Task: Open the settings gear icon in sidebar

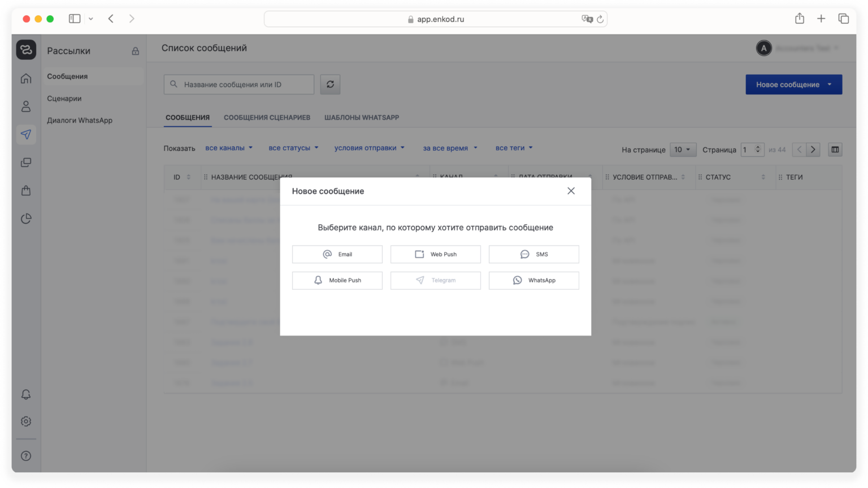Action: 26,421
